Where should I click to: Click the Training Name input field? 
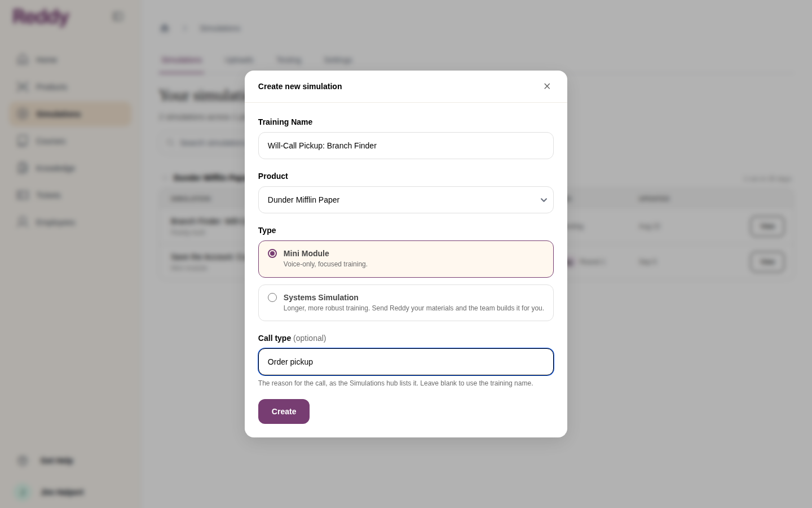[406, 146]
